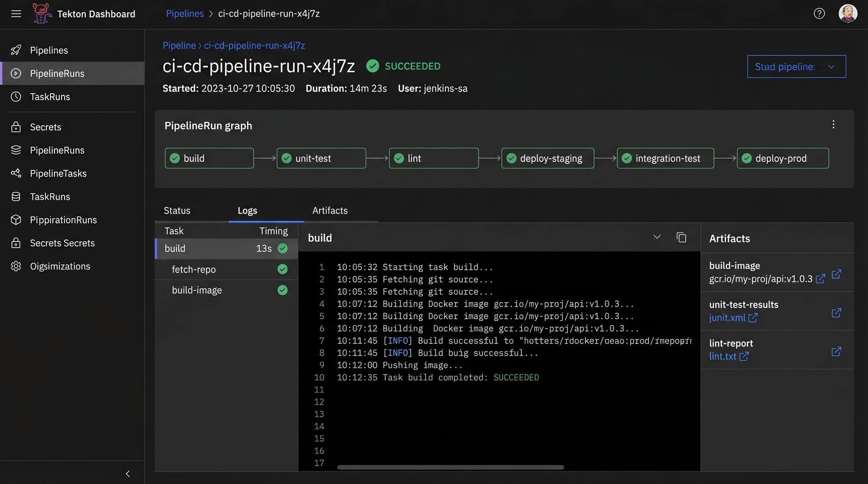868x484 pixels.
Task: Click the log's horizontal scrollbar
Action: coord(450,468)
